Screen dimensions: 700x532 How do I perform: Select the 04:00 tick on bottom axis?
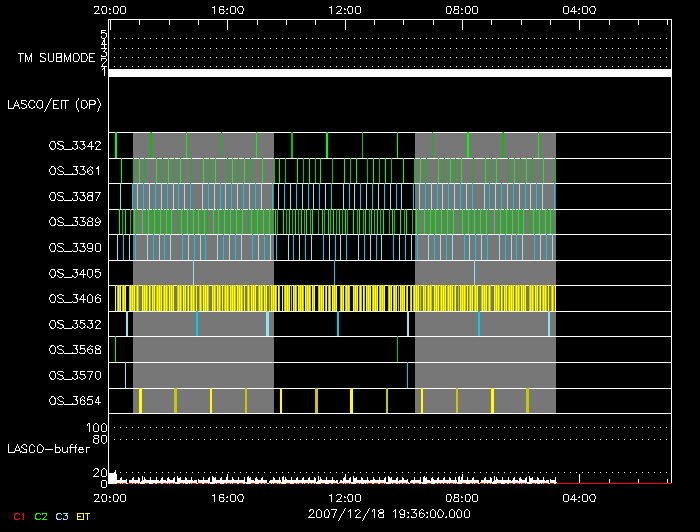(x=580, y=497)
